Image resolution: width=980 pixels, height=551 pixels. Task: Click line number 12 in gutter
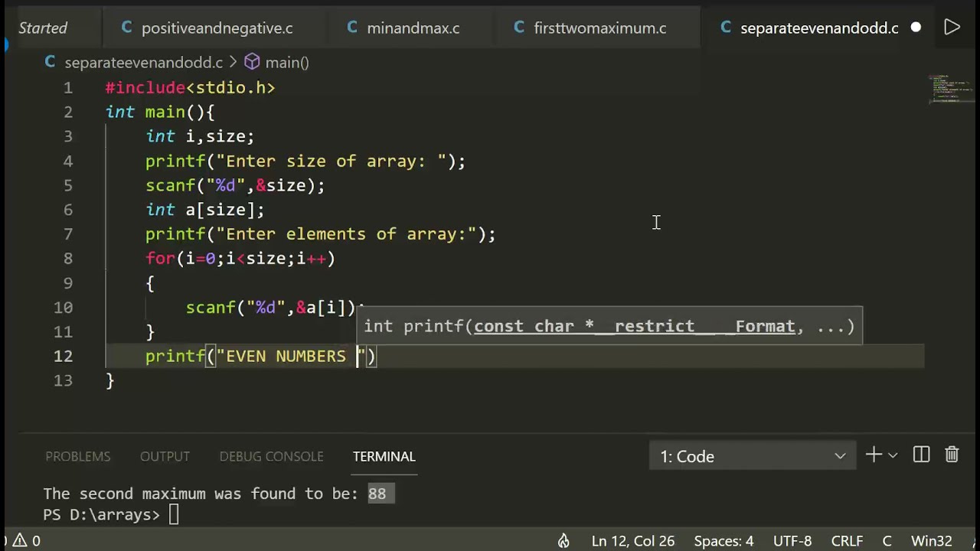coord(64,356)
